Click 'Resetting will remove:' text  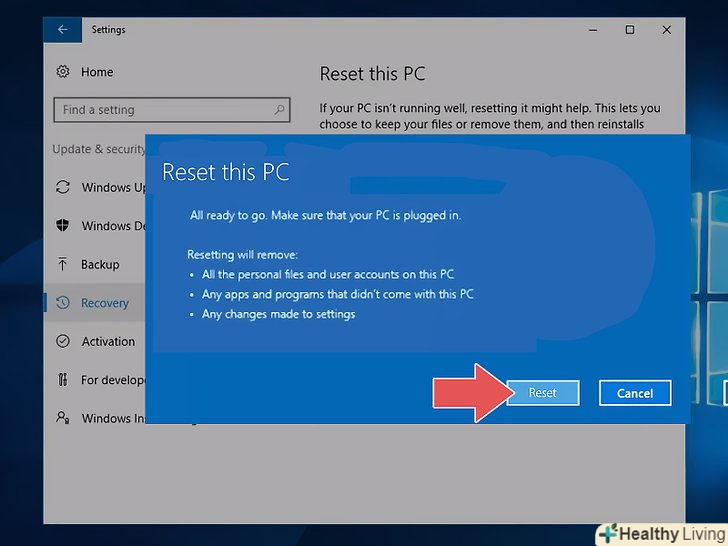pos(242,255)
